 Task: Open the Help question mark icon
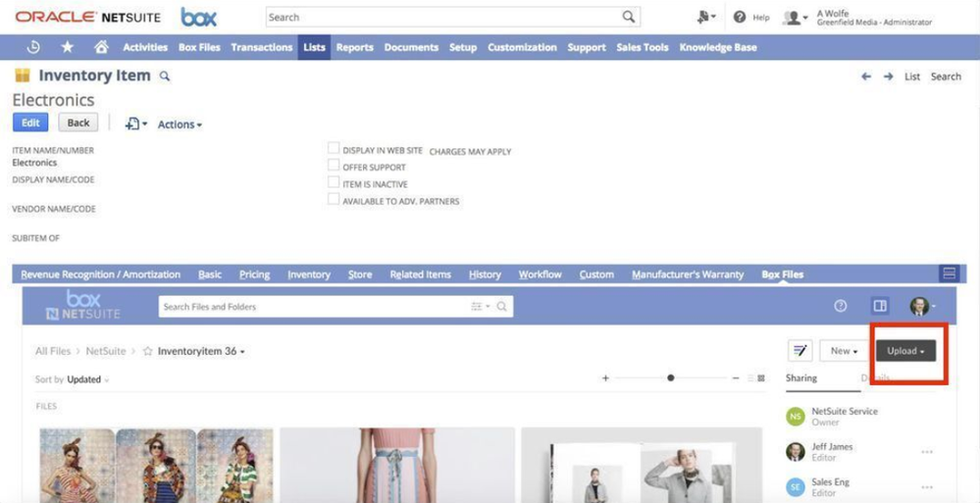[740, 17]
